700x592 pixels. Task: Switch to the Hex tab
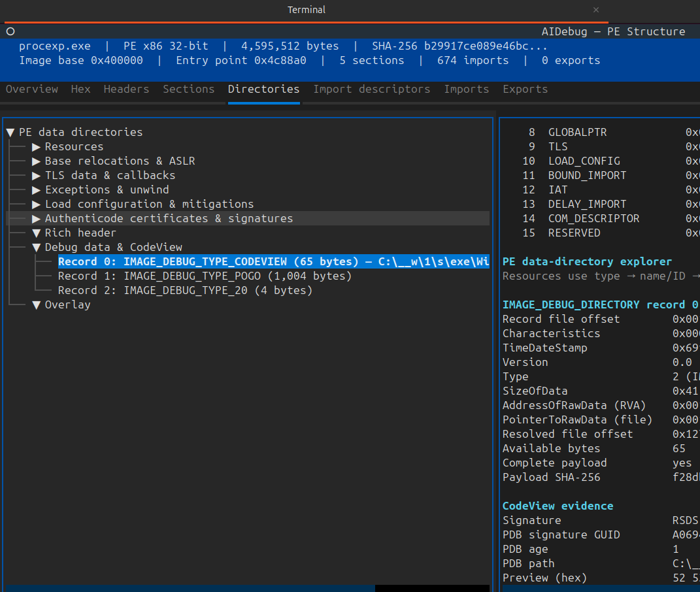(x=81, y=90)
